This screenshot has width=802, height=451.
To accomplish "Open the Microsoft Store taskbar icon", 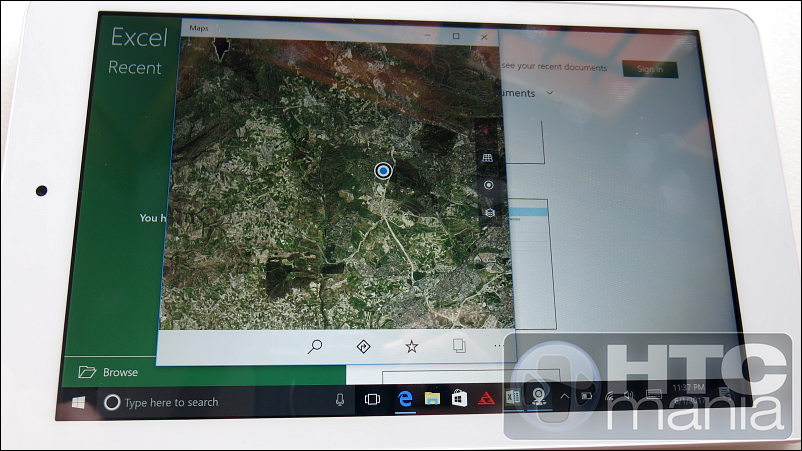I will (x=459, y=397).
